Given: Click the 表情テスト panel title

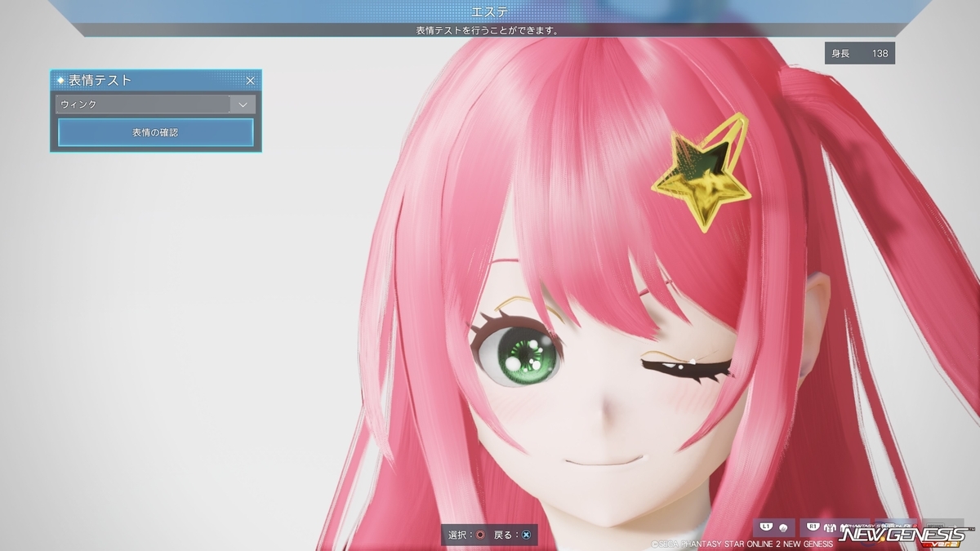Looking at the screenshot, I should 100,80.
